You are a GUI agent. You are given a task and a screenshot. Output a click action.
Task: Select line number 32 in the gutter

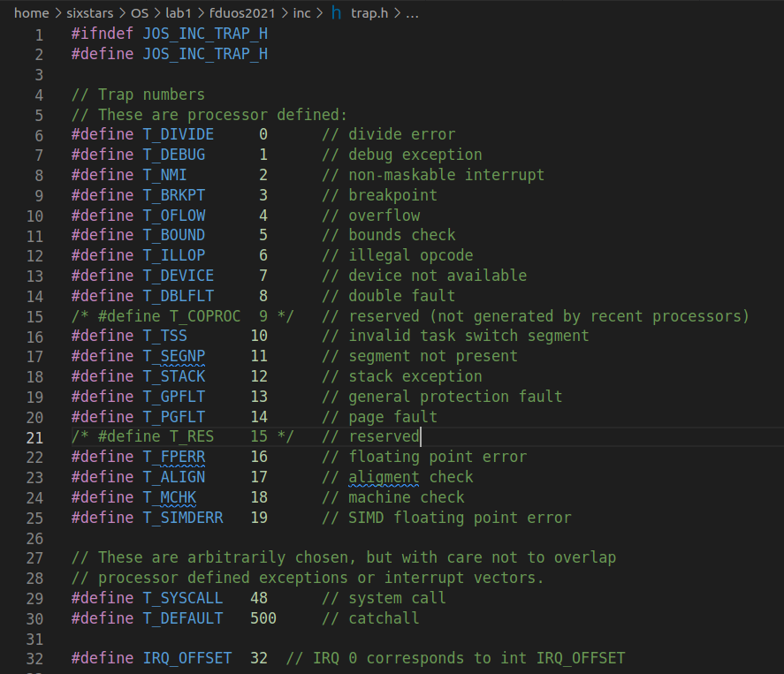pyautogui.click(x=34, y=658)
